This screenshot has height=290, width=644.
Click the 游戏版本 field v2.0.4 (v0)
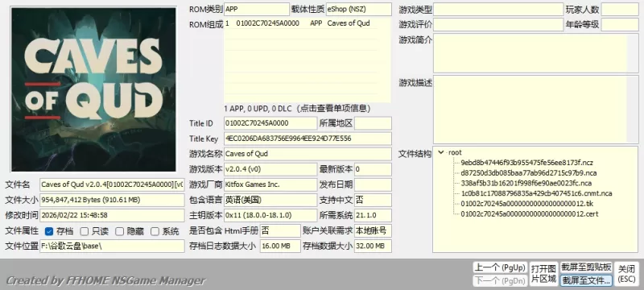tap(270, 169)
